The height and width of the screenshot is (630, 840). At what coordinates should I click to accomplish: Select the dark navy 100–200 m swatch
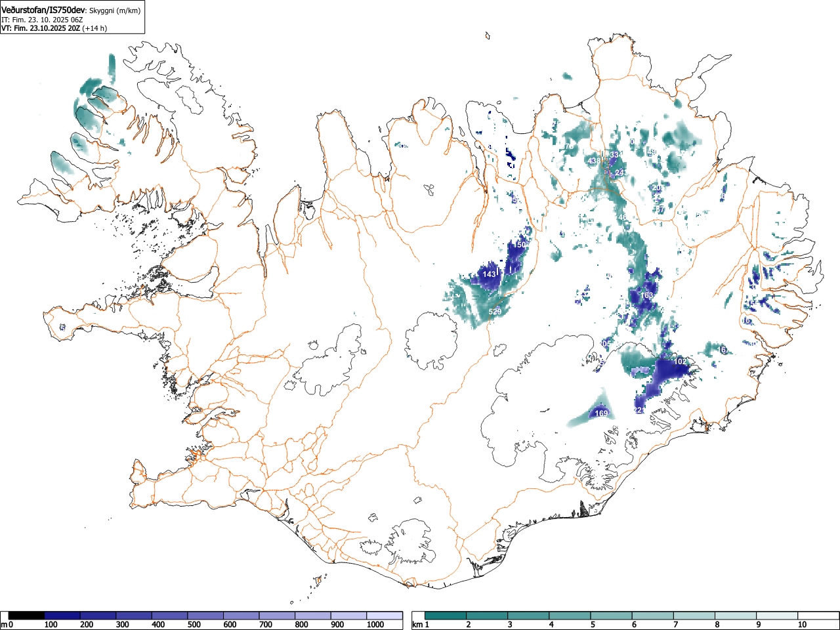point(62,616)
